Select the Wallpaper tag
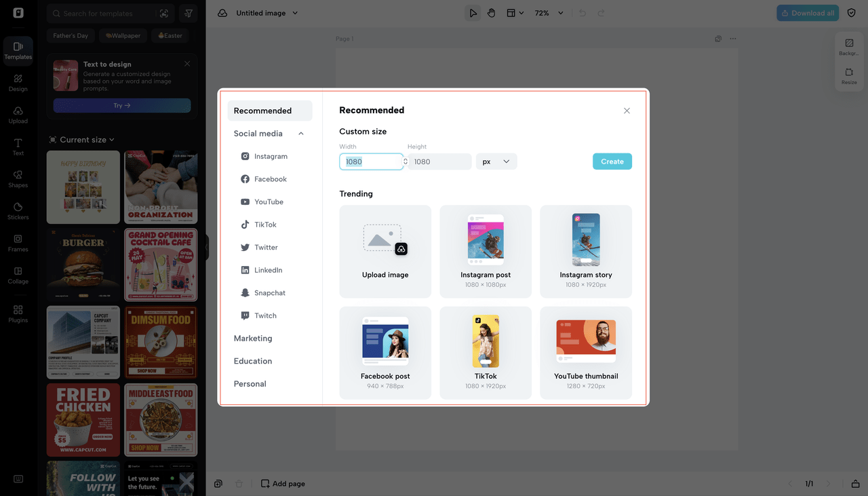 [123, 35]
